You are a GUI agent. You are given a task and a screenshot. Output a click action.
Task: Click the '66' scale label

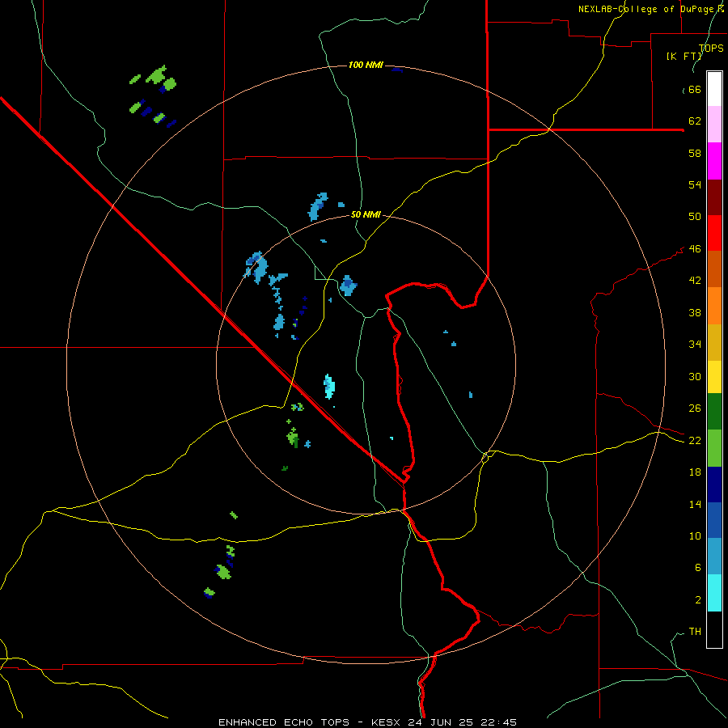click(695, 90)
